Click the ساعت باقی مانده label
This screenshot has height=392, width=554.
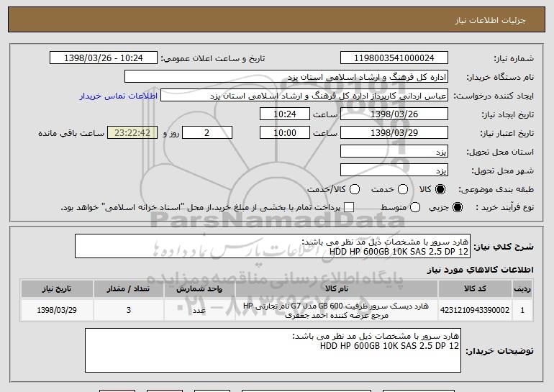[x=71, y=133]
